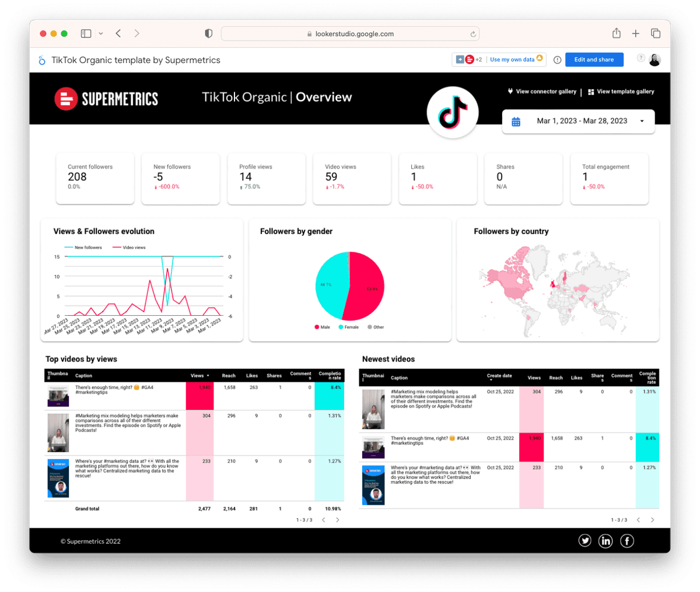Sort Top videos by Views column
Screen dimensions: 700x592
199,375
